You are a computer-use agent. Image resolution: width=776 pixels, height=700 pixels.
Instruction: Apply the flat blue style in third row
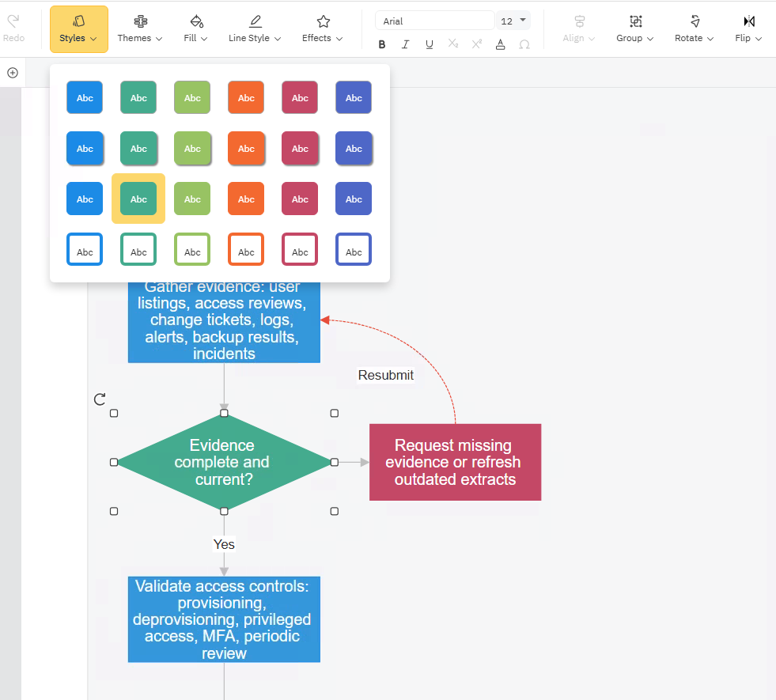click(85, 199)
